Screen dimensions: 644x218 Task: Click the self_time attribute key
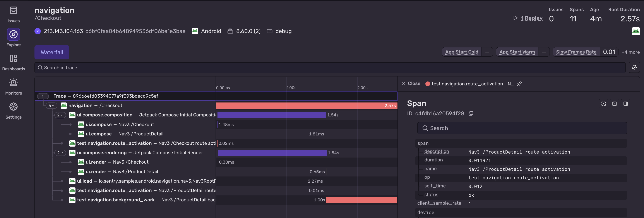pos(435,186)
